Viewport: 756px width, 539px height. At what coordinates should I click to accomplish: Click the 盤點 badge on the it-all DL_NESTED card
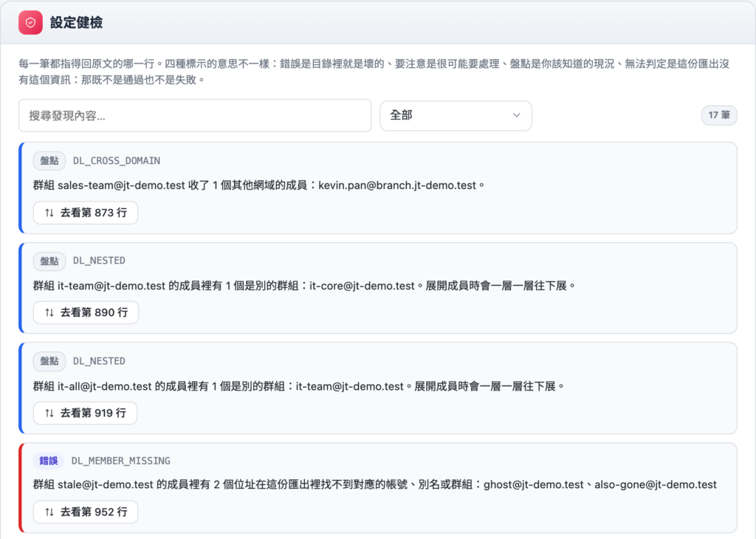[49, 362]
